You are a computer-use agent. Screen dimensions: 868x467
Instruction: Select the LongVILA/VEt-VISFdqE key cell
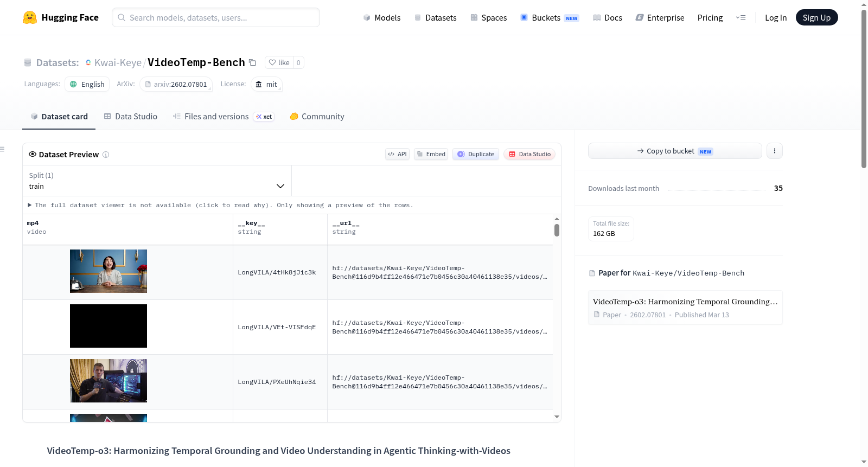(x=280, y=327)
